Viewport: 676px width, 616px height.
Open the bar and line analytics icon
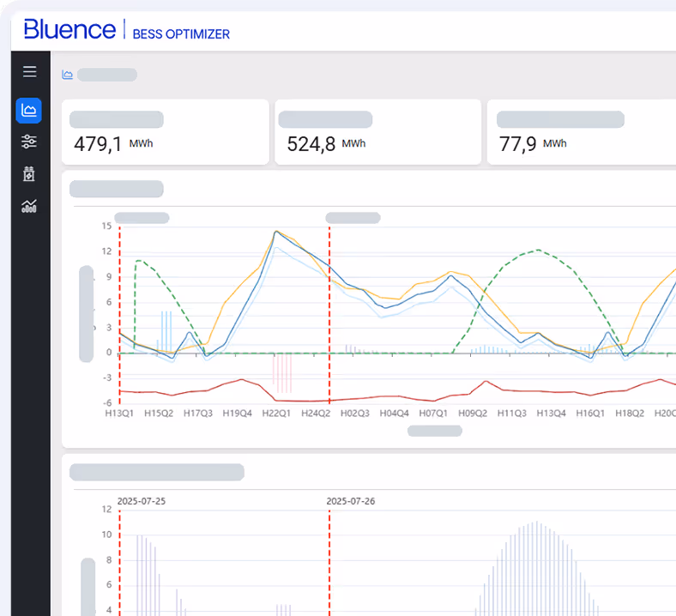point(29,206)
